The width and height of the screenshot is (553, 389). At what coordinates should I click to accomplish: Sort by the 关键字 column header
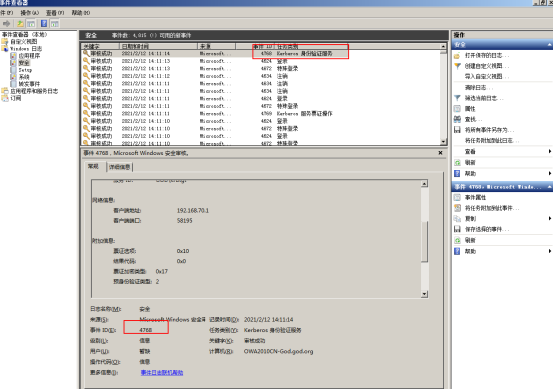[100, 47]
